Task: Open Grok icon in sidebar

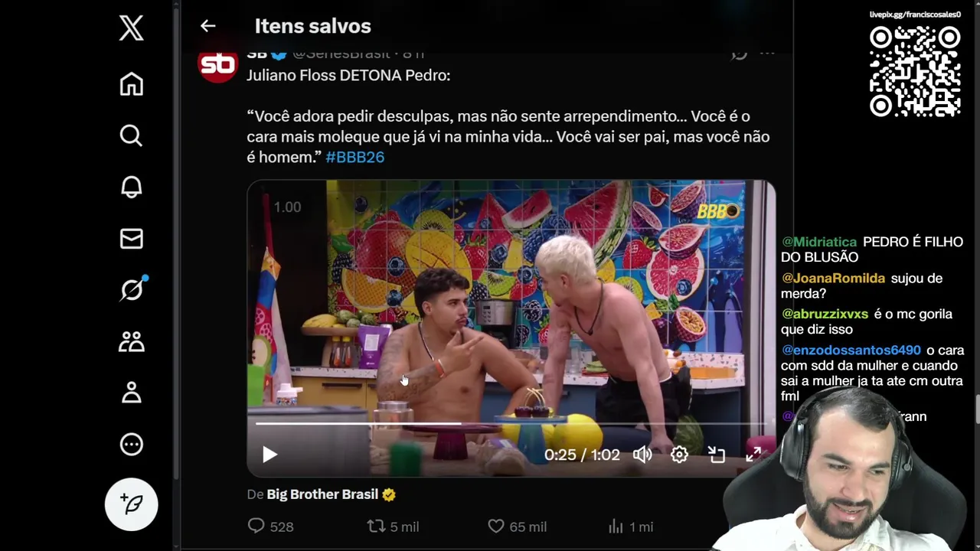Action: tap(132, 289)
